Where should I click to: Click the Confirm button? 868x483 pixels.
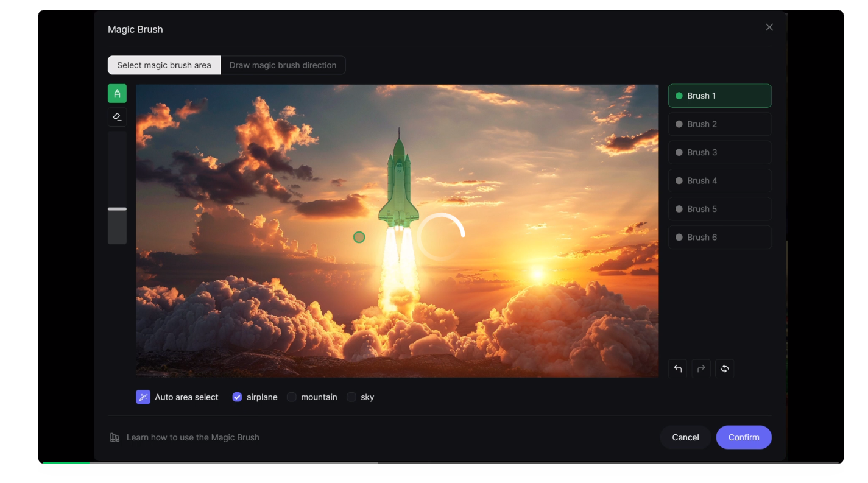tap(744, 437)
